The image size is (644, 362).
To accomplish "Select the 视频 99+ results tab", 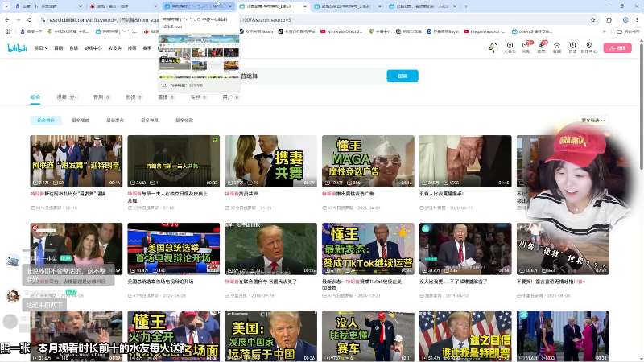I will (x=67, y=97).
